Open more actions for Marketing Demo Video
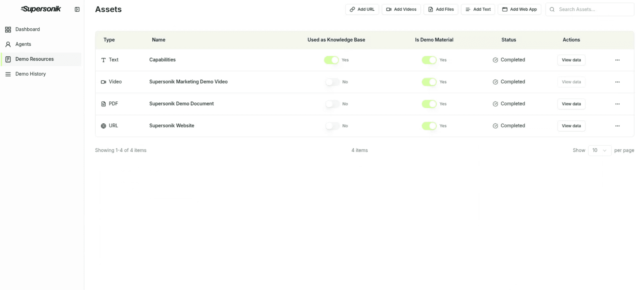The image size is (644, 290). 618,82
